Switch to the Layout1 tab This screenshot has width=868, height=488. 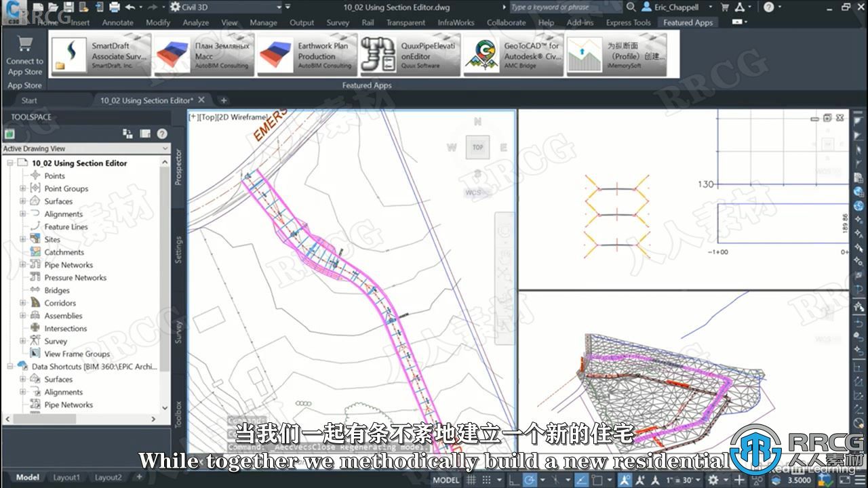(66, 477)
